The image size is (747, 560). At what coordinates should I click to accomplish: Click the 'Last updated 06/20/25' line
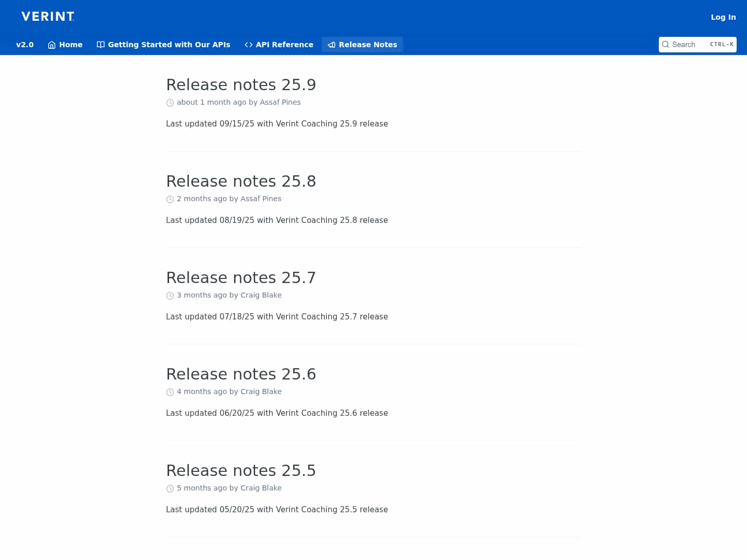pyautogui.click(x=277, y=413)
